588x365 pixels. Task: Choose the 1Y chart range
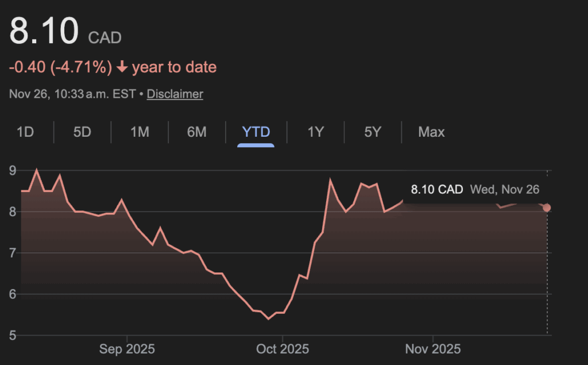point(315,132)
